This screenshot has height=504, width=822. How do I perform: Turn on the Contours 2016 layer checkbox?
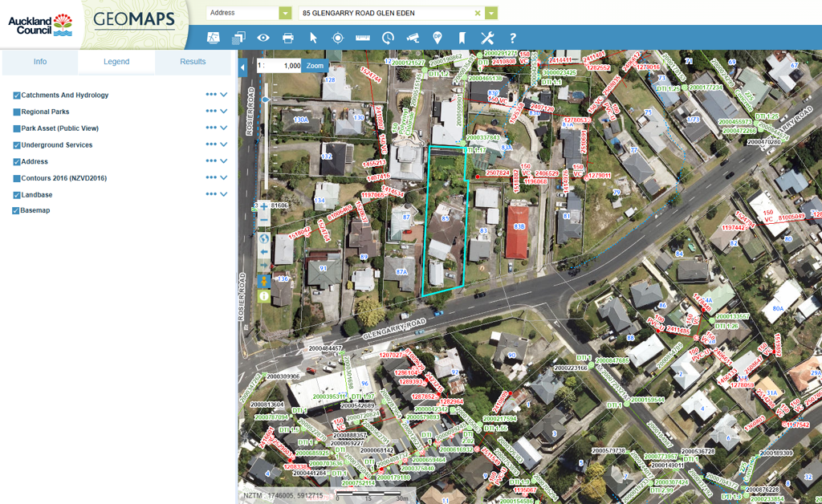point(17,178)
